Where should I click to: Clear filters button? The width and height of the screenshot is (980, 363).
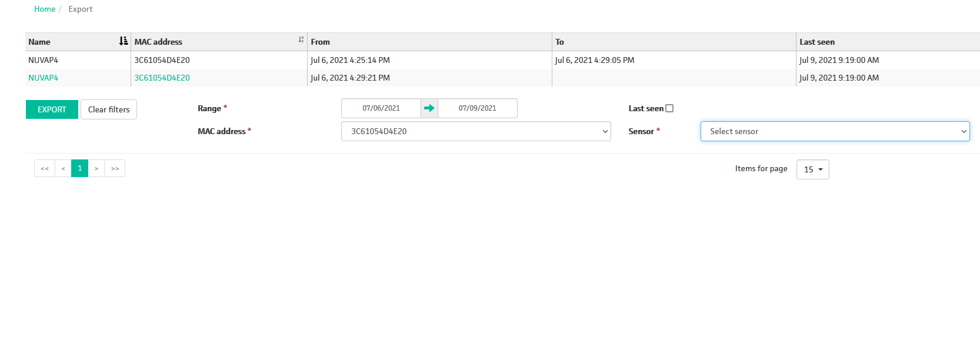point(109,109)
